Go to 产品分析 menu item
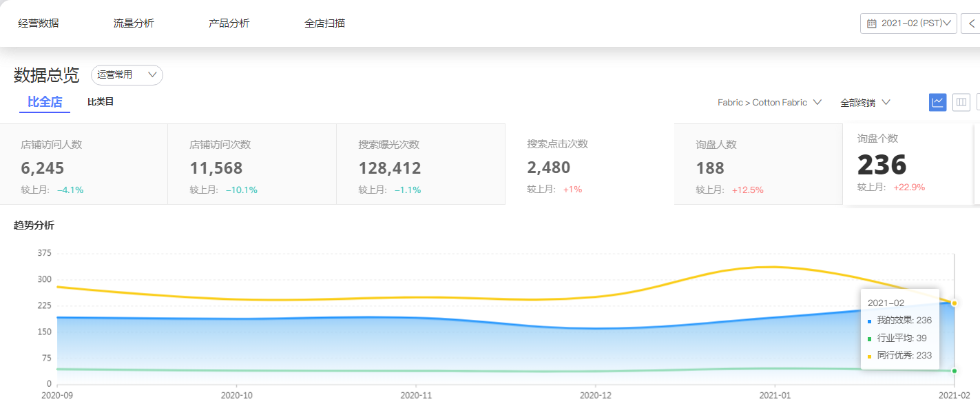Screen dimensions: 980x404 [x=229, y=23]
